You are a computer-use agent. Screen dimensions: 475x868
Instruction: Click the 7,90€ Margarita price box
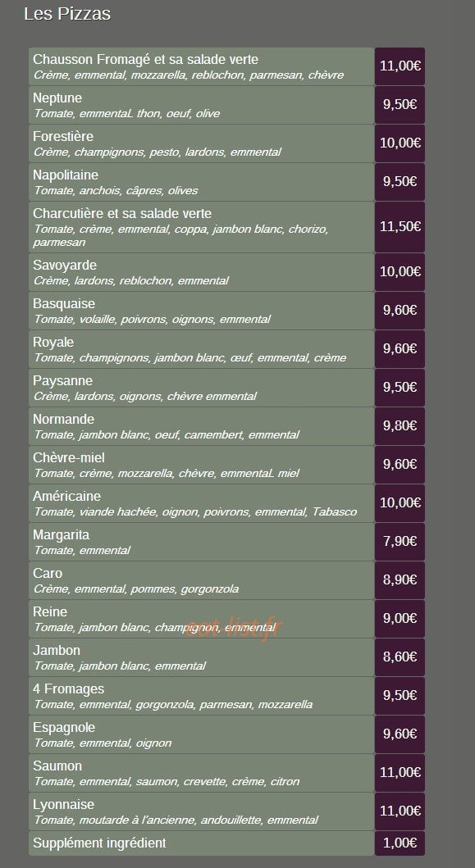400,542
